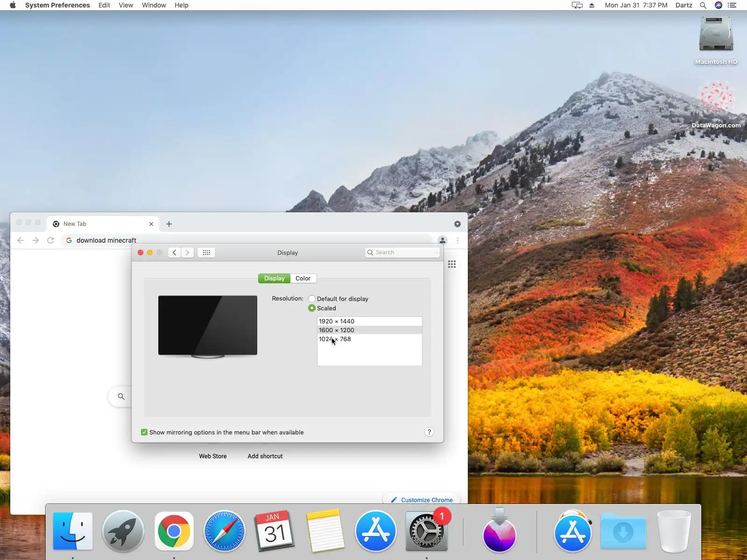The image size is (747, 560).
Task: Open System Preferences in the Dock
Action: point(426,531)
